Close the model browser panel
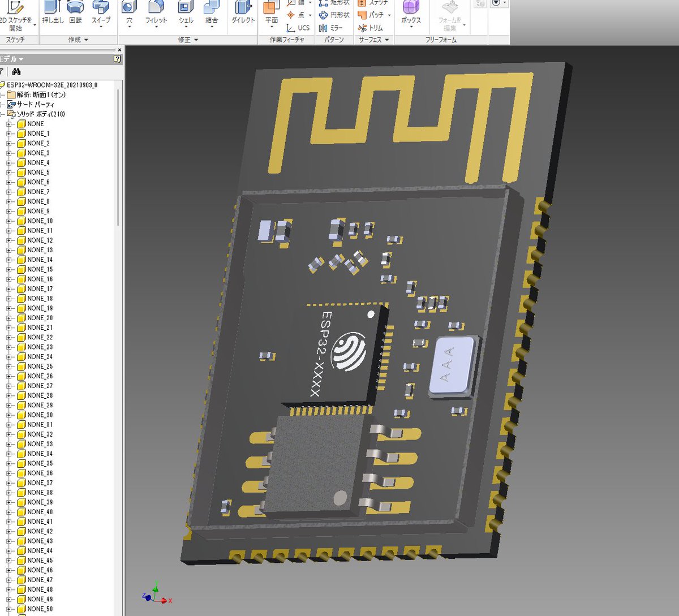 click(119, 50)
